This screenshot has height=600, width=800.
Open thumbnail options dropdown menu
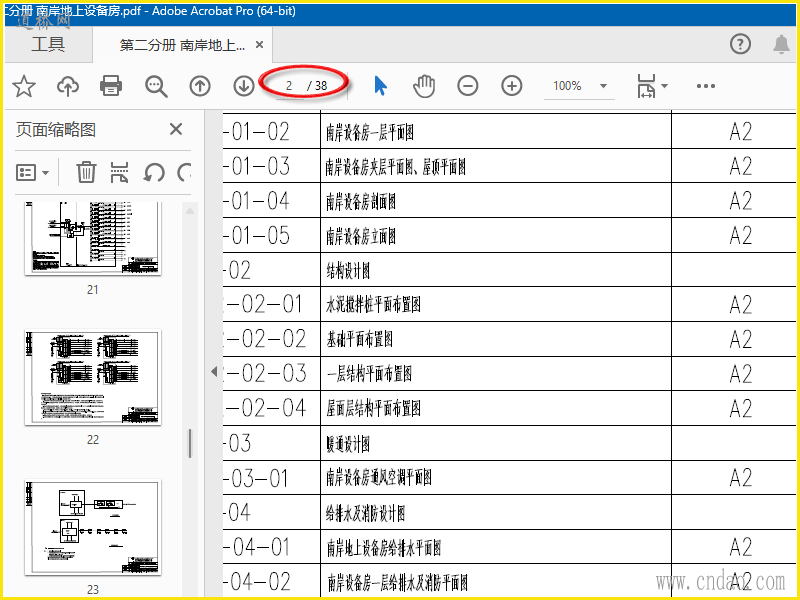[x=33, y=172]
